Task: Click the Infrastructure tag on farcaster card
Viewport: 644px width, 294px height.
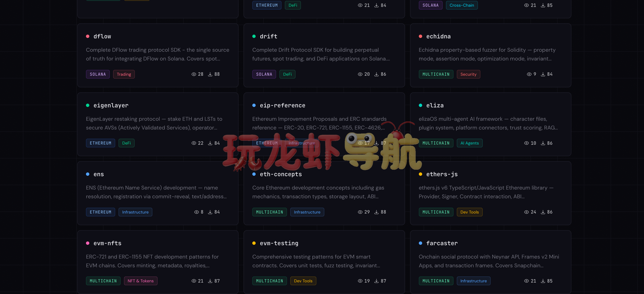Action: (x=474, y=281)
